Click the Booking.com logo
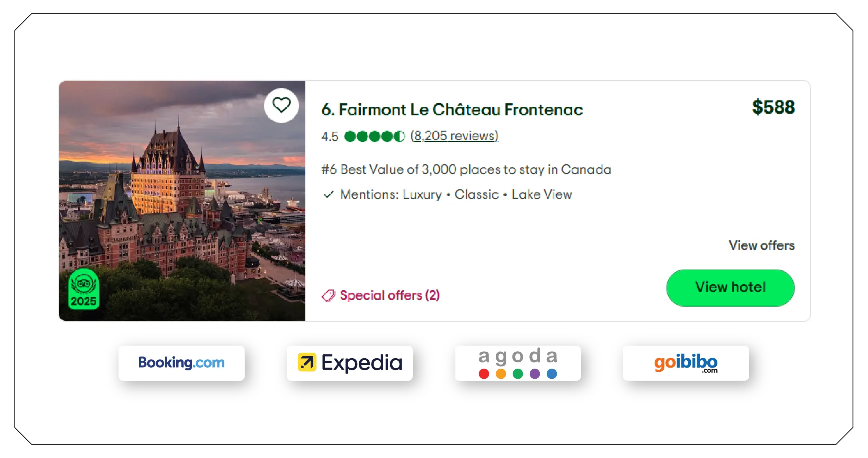This screenshot has height=458, width=868. [181, 363]
